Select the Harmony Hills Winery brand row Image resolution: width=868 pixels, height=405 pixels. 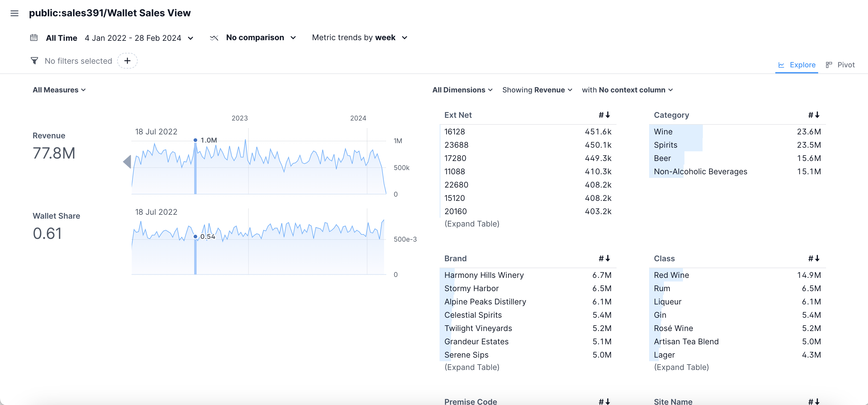[528, 275]
